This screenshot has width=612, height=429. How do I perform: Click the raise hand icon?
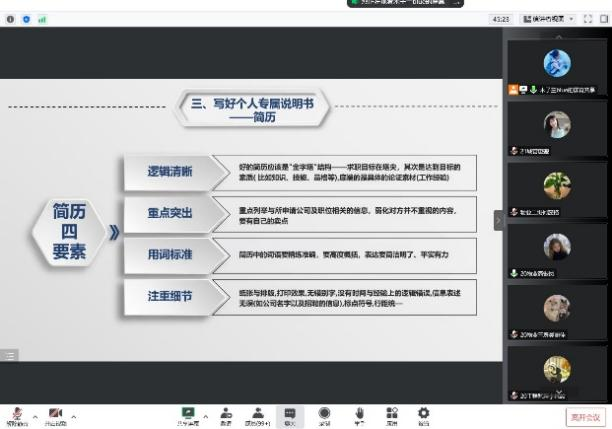[x=358, y=412]
